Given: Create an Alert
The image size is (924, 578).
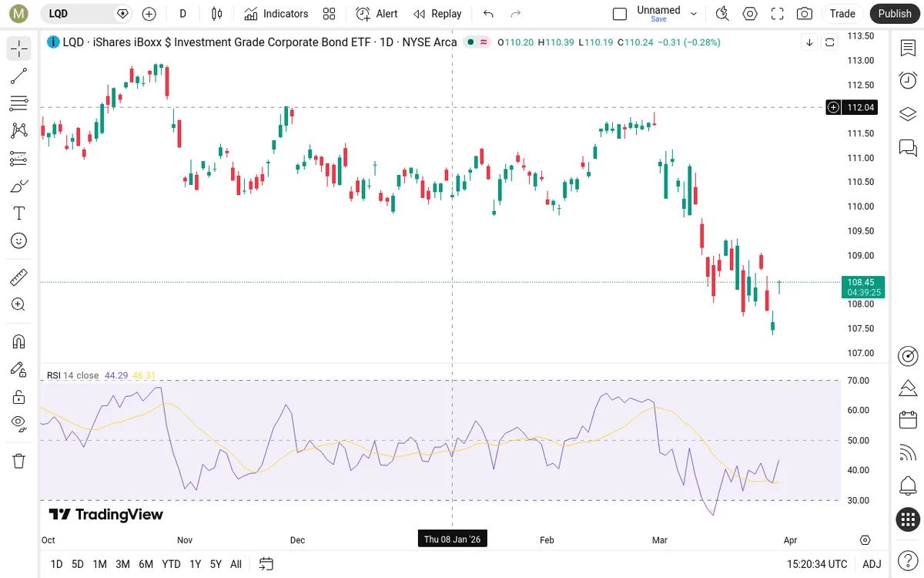Looking at the screenshot, I should tap(377, 14).
